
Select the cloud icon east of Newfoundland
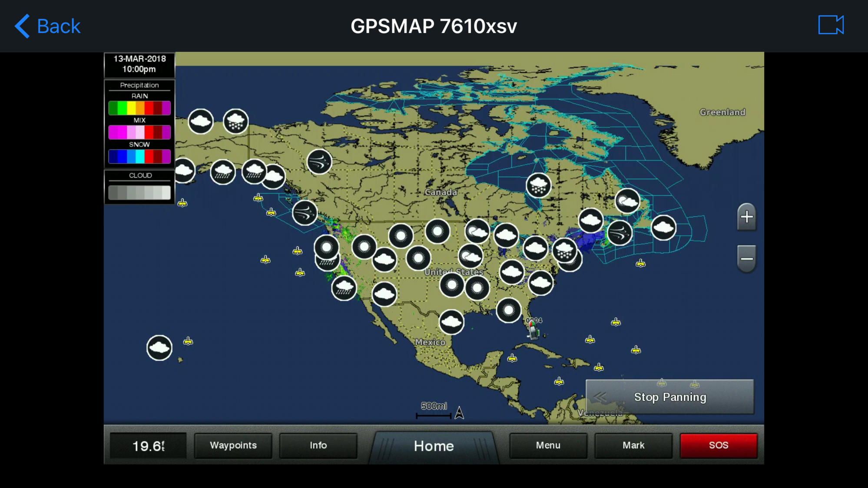[x=663, y=228]
